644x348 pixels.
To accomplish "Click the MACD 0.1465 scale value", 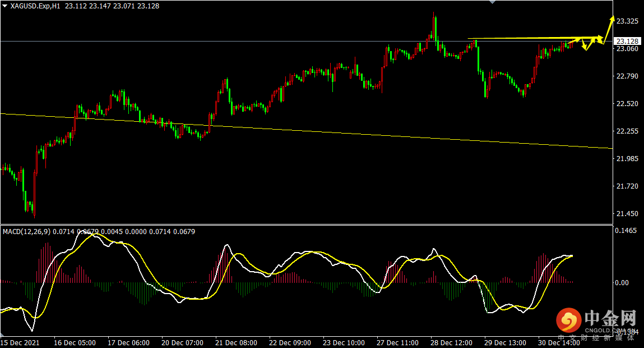I will pyautogui.click(x=626, y=230).
